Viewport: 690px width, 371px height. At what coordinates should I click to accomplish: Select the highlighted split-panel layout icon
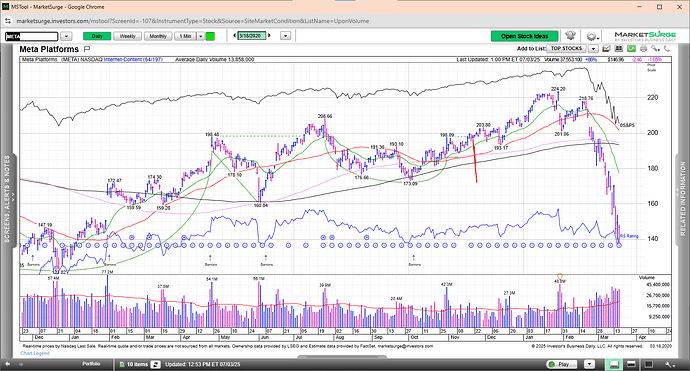click(x=614, y=364)
